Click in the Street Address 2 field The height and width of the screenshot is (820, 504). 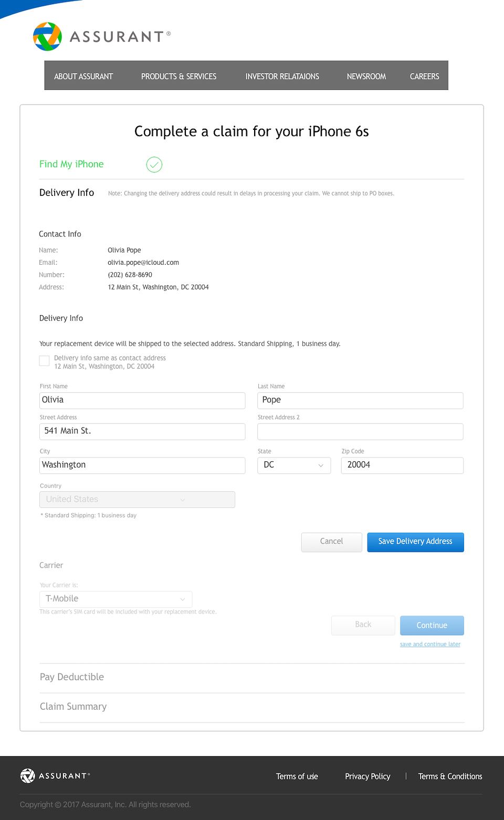tap(360, 432)
